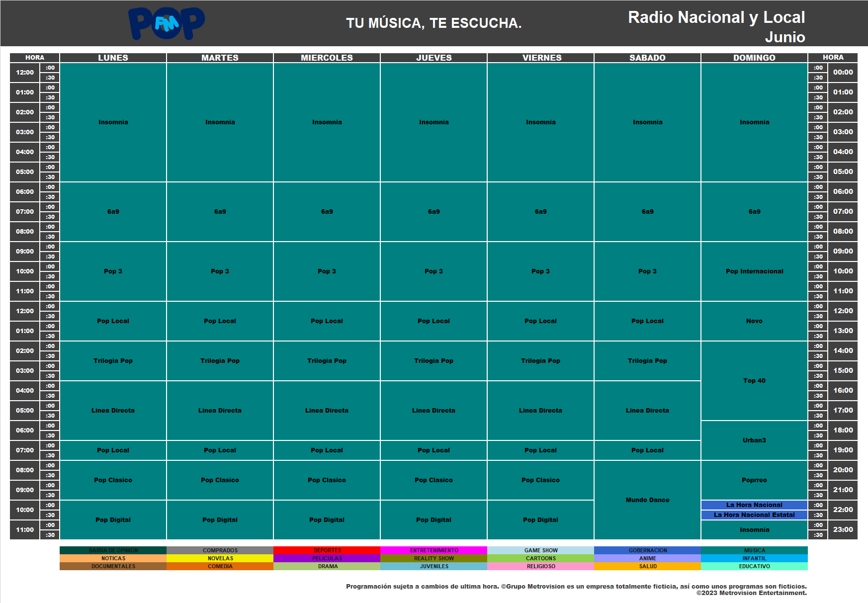
Task: Click the NOVELAS yellow legend swatch
Action: [220, 558]
